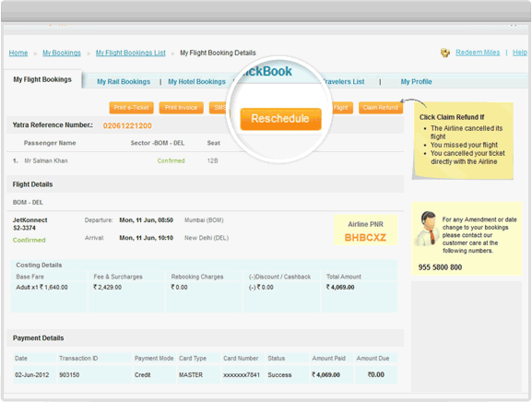The width and height of the screenshot is (532, 402).
Task: Click the Claim Refund button
Action: [381, 108]
